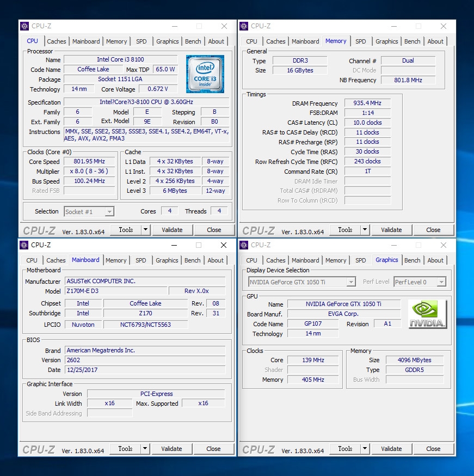Open Memory tab in CPU window
The height and width of the screenshot is (476, 474).
pyautogui.click(x=116, y=41)
